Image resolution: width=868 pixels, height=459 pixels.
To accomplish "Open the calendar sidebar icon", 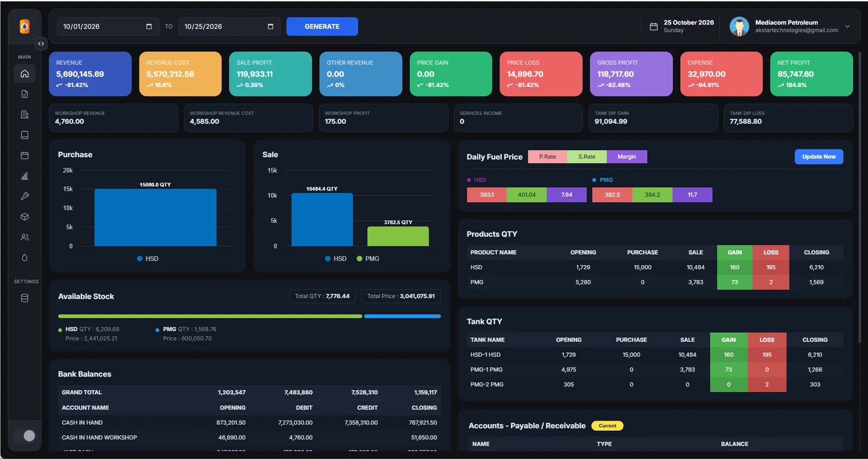I will (x=24, y=156).
